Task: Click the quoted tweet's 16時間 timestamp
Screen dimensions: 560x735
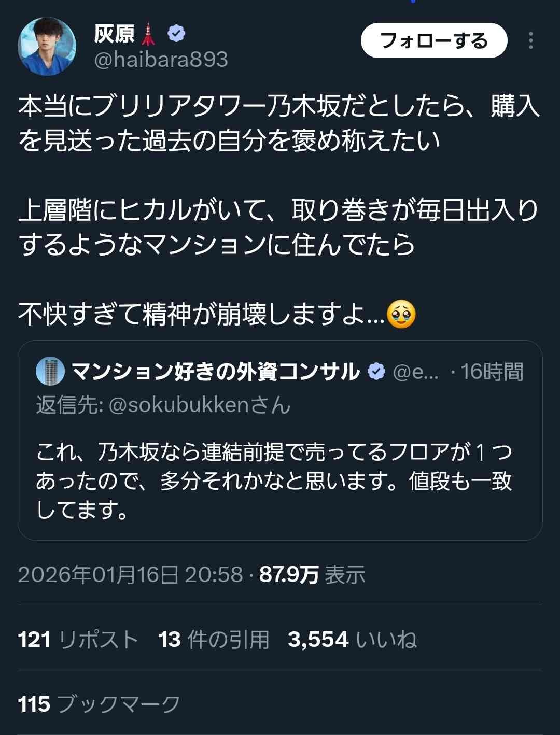Action: (x=492, y=372)
